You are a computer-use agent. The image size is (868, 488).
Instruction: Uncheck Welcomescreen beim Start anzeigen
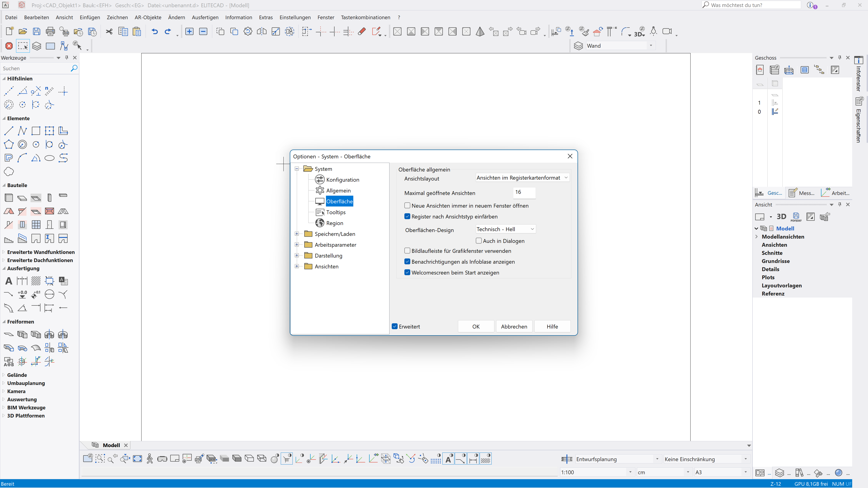(407, 272)
